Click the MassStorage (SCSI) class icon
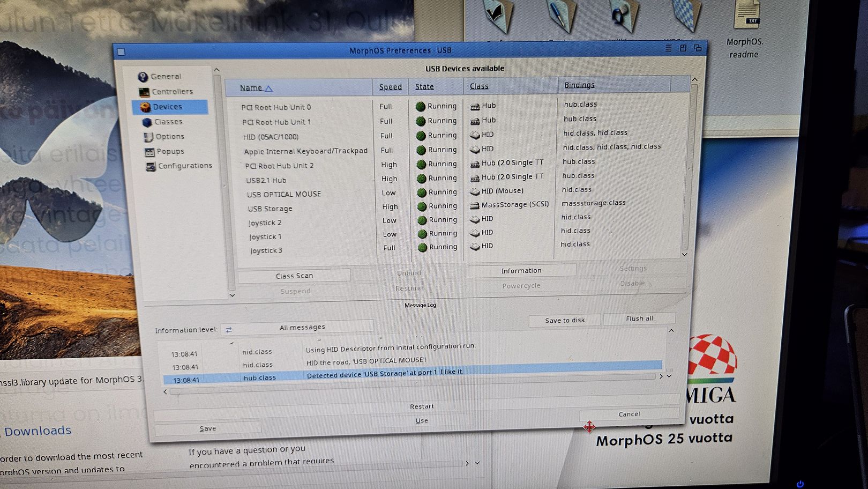 point(474,205)
